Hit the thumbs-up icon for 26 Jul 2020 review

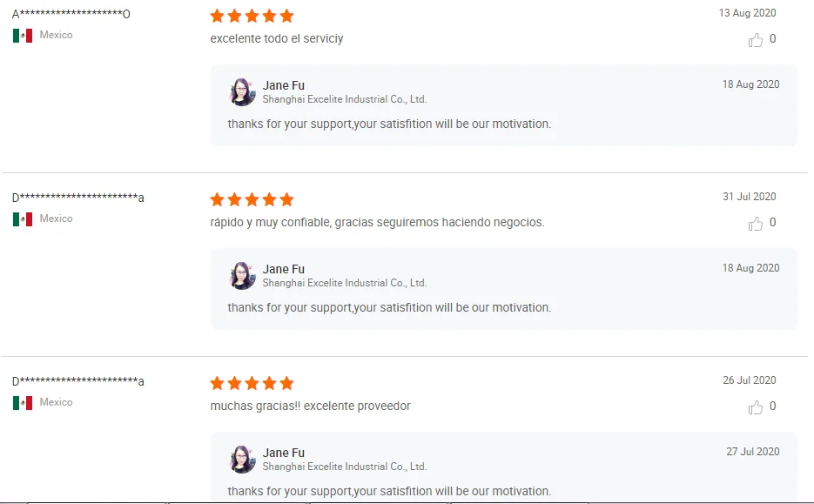point(756,407)
